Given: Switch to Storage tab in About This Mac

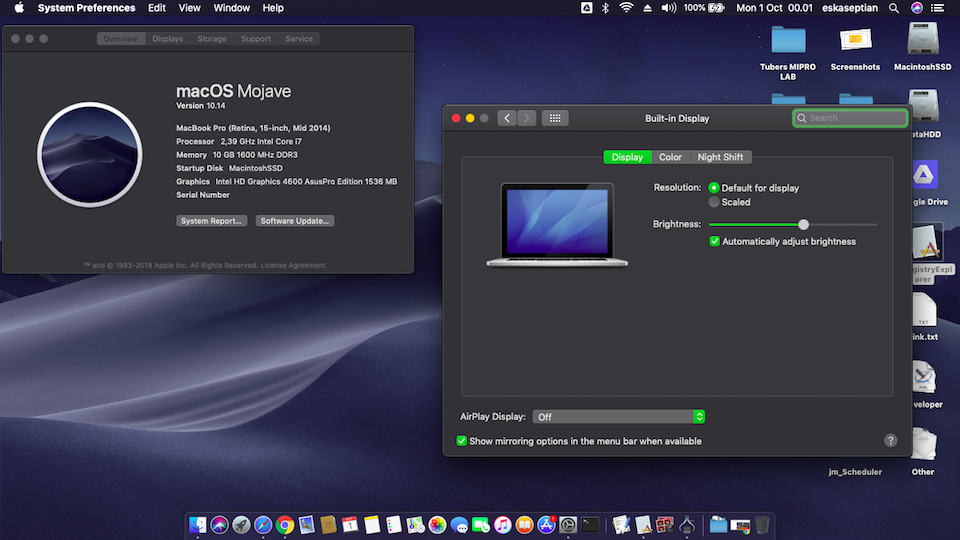Looking at the screenshot, I should click(212, 39).
